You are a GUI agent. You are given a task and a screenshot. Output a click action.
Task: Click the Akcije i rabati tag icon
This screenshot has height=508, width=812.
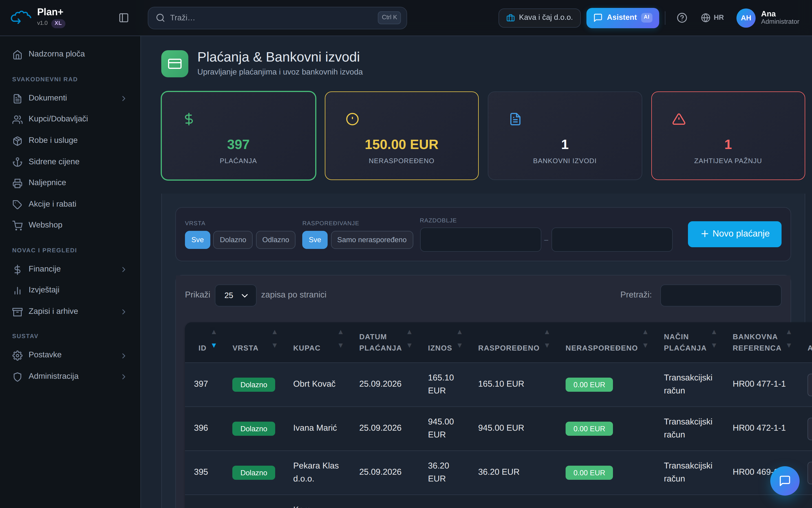pyautogui.click(x=17, y=204)
